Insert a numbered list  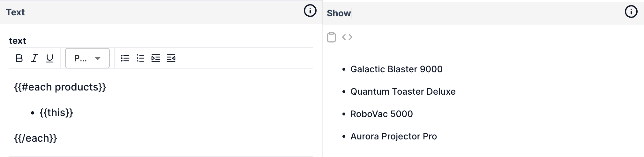(x=140, y=58)
